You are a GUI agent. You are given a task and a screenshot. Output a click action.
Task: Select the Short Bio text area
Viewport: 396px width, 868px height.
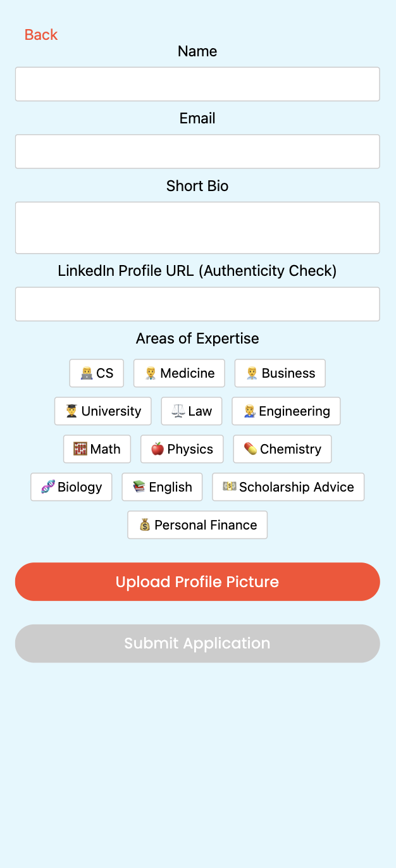[x=197, y=228]
